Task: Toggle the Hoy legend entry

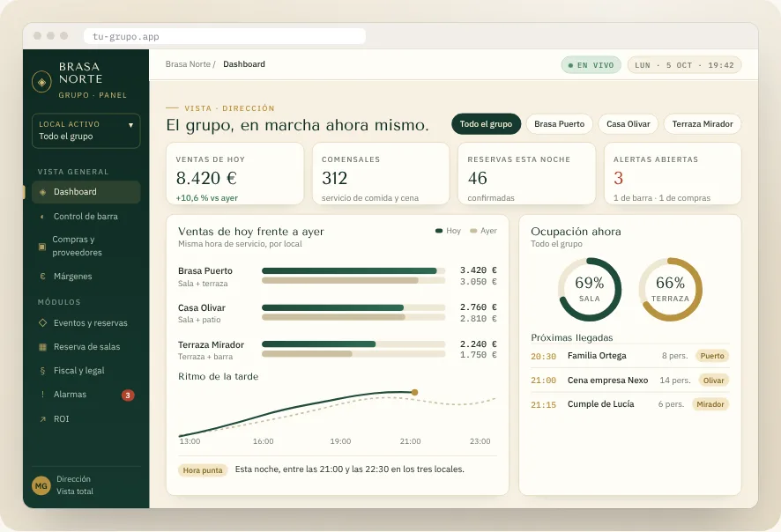Action: tap(449, 231)
